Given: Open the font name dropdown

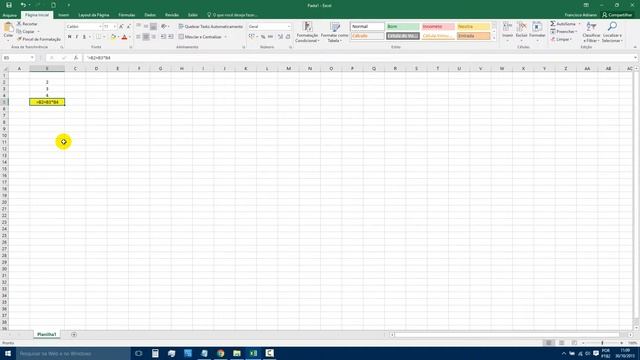Looking at the screenshot, I should point(100,27).
